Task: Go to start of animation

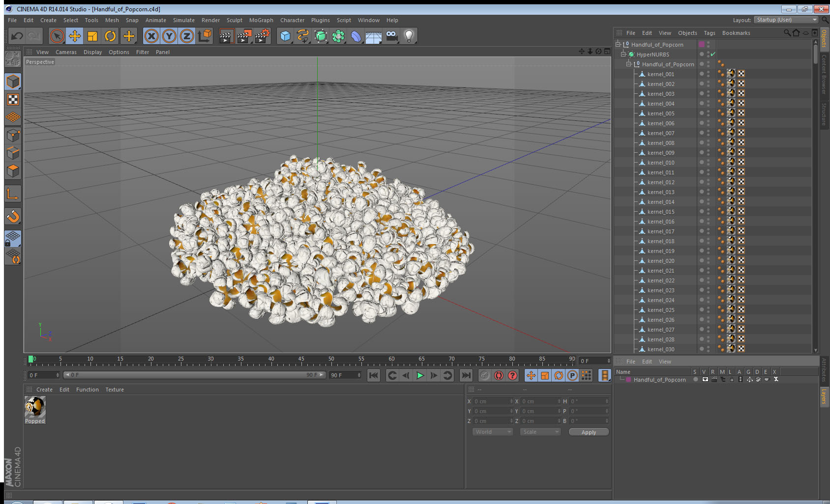Action: (x=374, y=375)
